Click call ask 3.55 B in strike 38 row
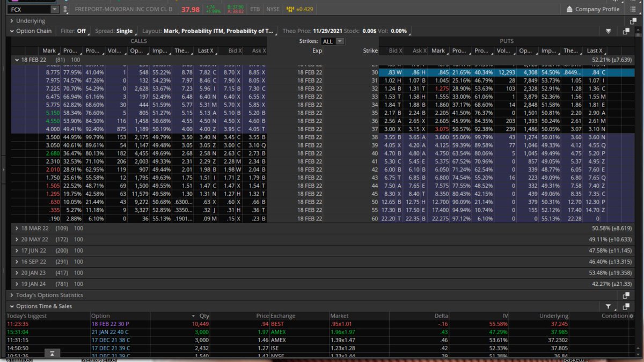The image size is (644, 362). 256,137
